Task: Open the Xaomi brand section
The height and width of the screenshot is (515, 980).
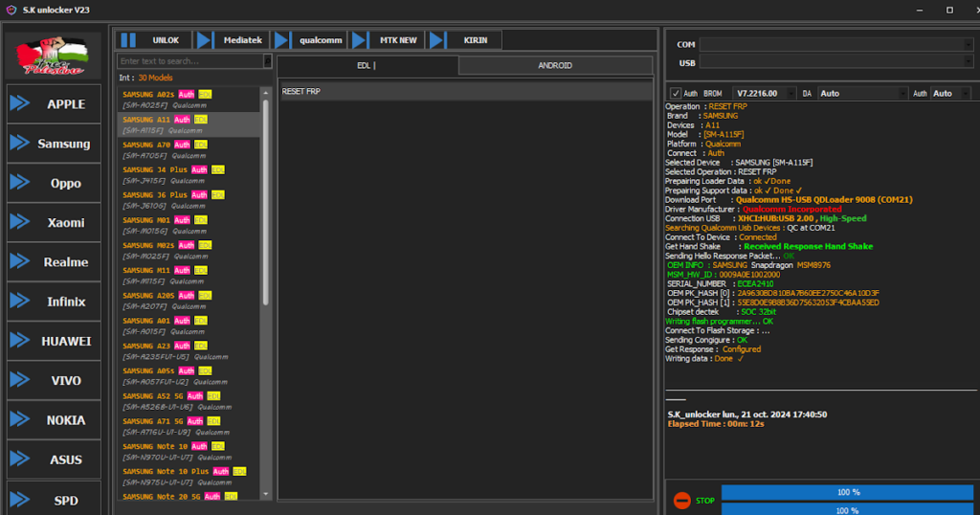Action: click(54, 222)
